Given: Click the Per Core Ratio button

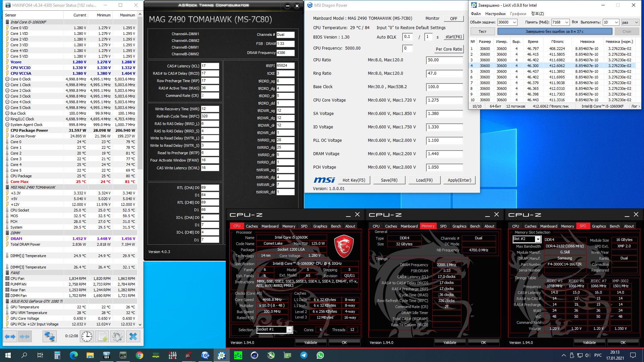Looking at the screenshot, I should pyautogui.click(x=449, y=49).
